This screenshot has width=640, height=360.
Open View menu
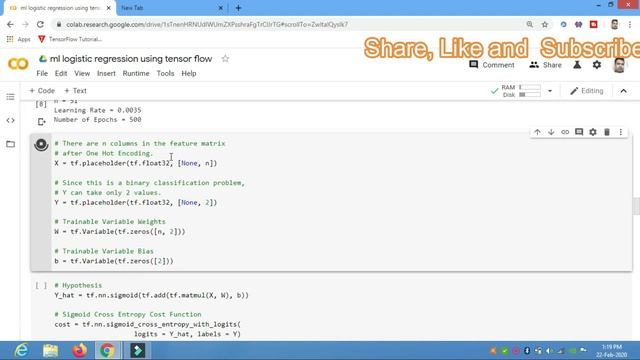point(82,73)
